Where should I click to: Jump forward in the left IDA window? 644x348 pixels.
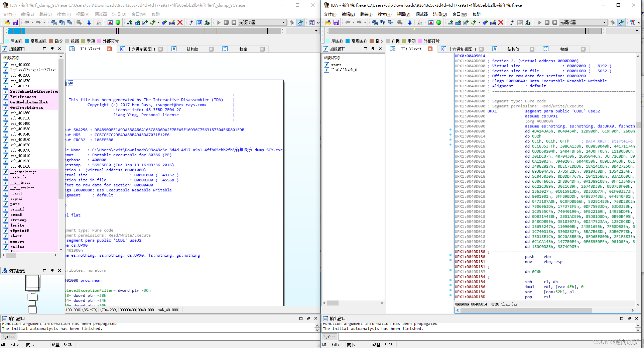(x=38, y=22)
